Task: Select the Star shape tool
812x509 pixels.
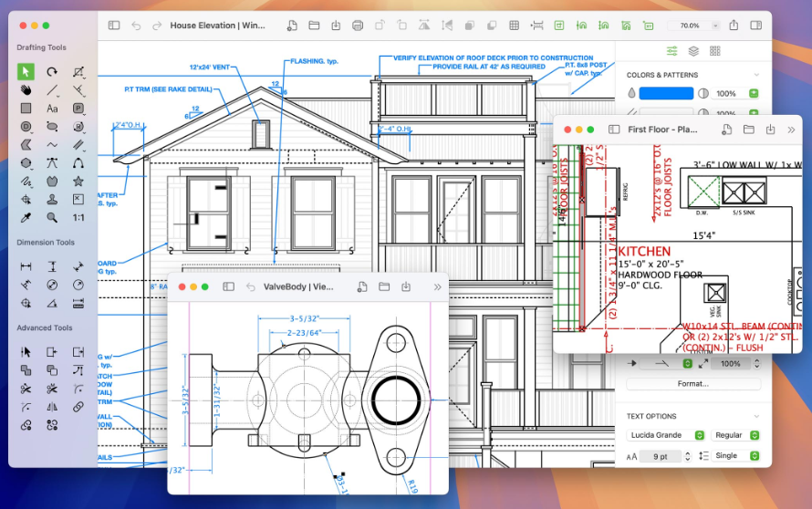Action: click(78, 182)
